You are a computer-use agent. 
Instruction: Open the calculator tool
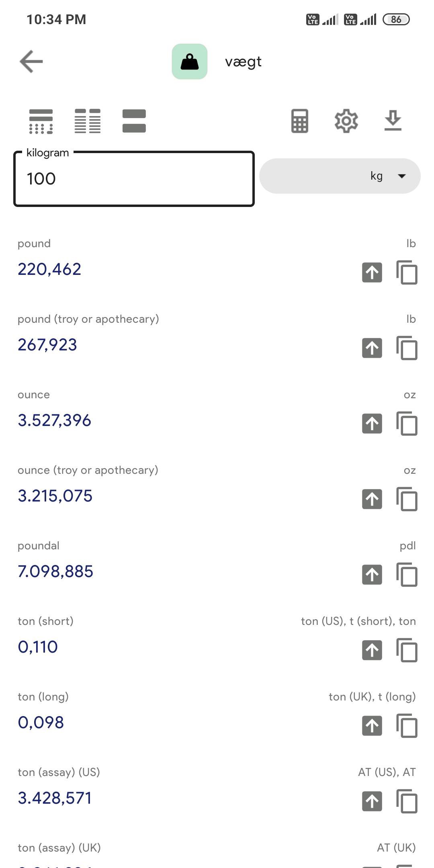(300, 121)
